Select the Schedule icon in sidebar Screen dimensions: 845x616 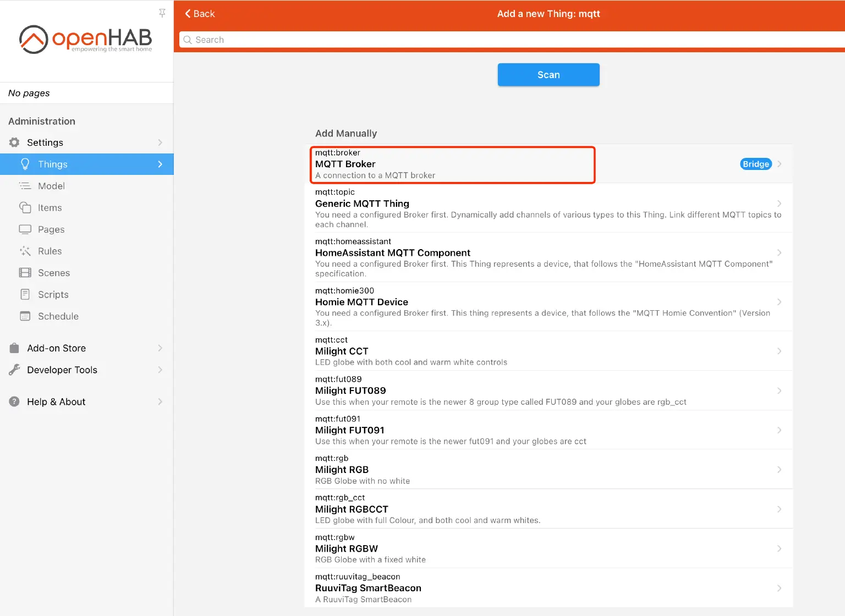(x=25, y=316)
